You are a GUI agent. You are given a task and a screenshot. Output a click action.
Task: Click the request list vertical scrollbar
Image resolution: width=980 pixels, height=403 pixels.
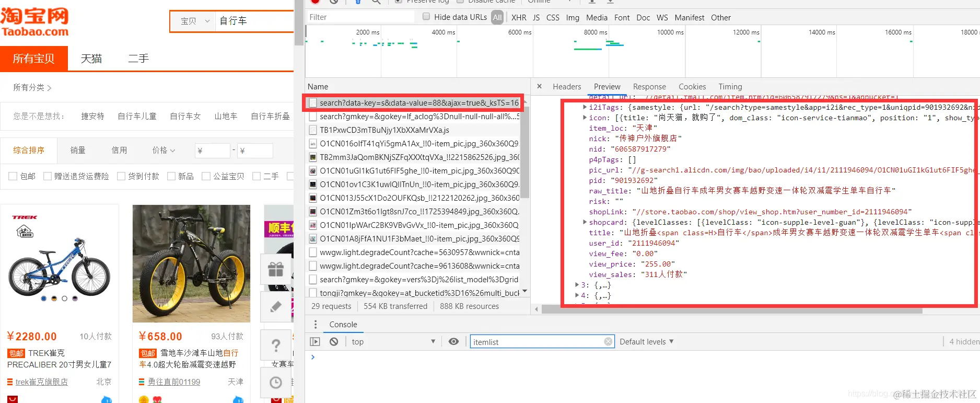525,152
